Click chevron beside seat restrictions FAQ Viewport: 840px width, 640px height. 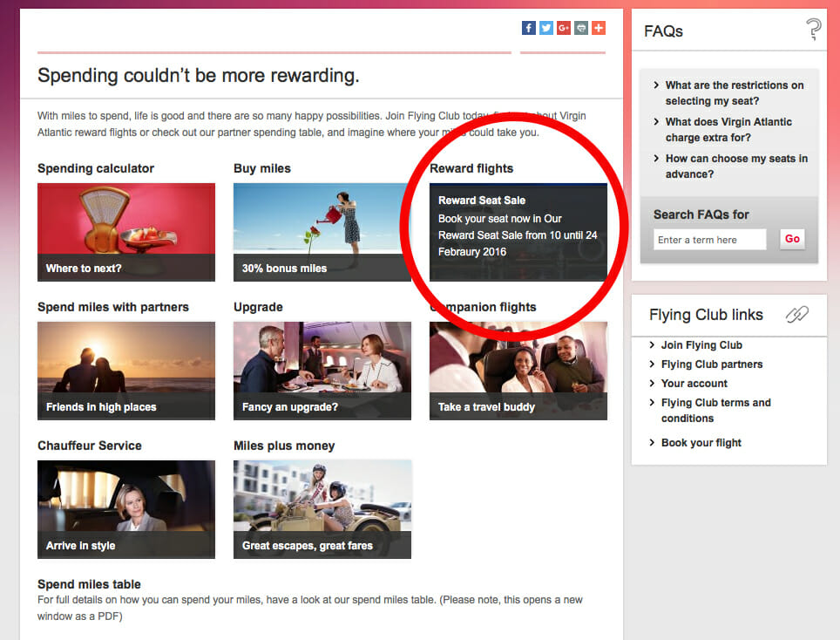tap(656, 85)
